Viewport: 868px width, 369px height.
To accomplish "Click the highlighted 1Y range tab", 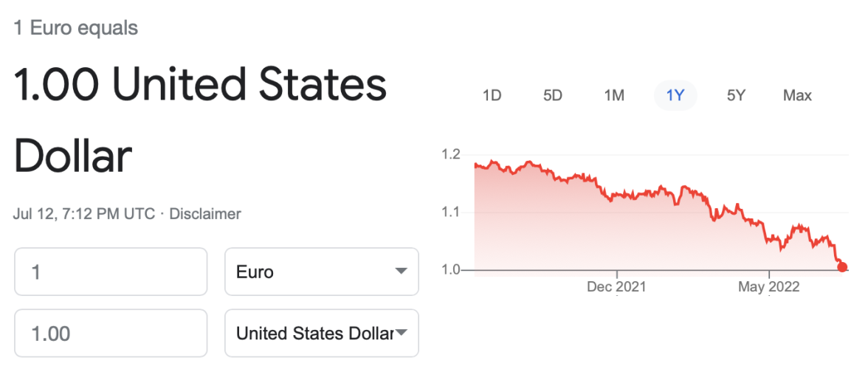I will [675, 95].
